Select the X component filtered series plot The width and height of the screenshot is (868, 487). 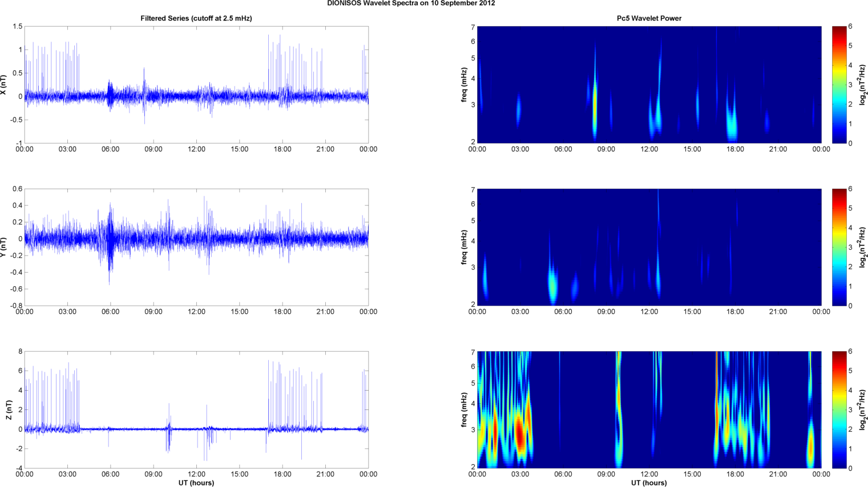click(196, 84)
